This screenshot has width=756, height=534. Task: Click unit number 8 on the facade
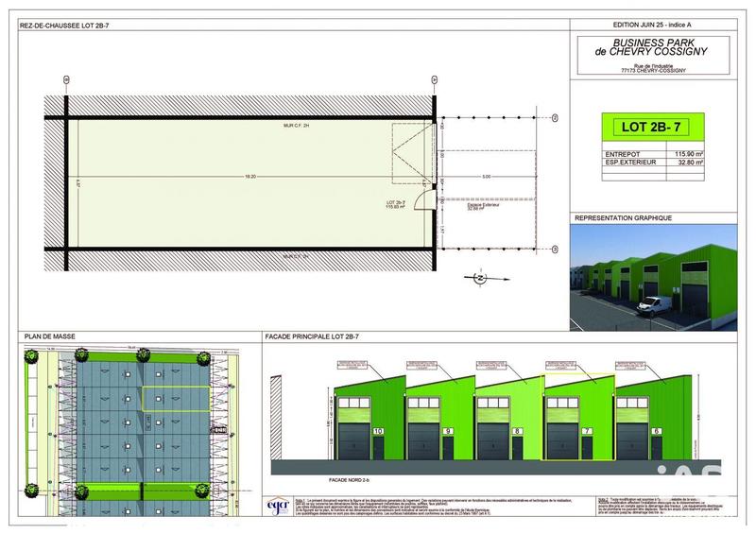click(x=516, y=431)
